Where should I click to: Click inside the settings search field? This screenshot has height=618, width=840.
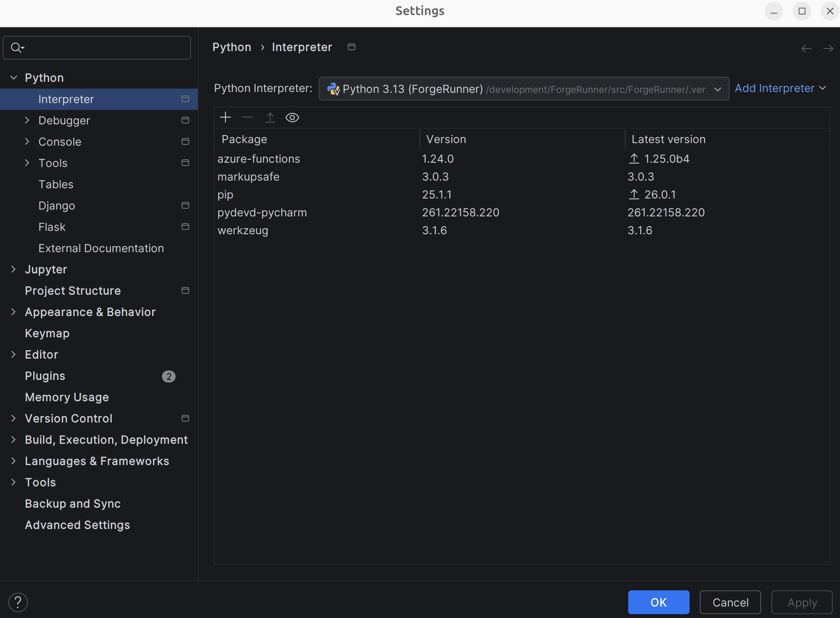[x=107, y=48]
